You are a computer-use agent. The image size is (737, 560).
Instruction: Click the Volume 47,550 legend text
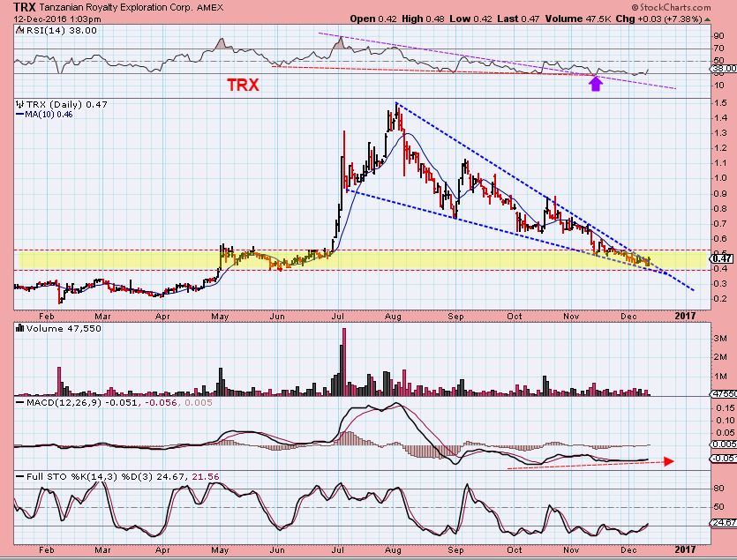[x=64, y=328]
